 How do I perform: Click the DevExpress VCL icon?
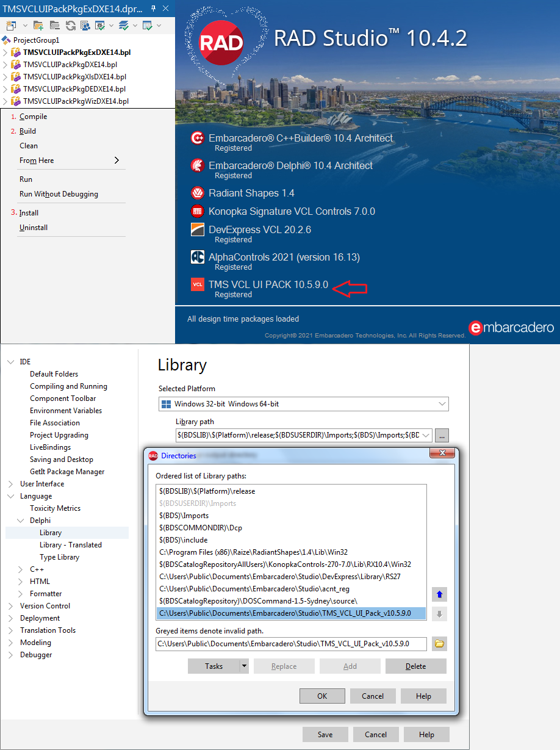[x=198, y=230]
